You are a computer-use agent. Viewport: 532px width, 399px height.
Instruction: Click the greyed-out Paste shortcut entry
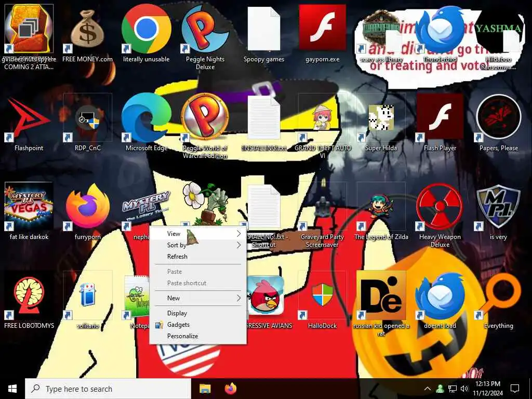(x=198, y=283)
